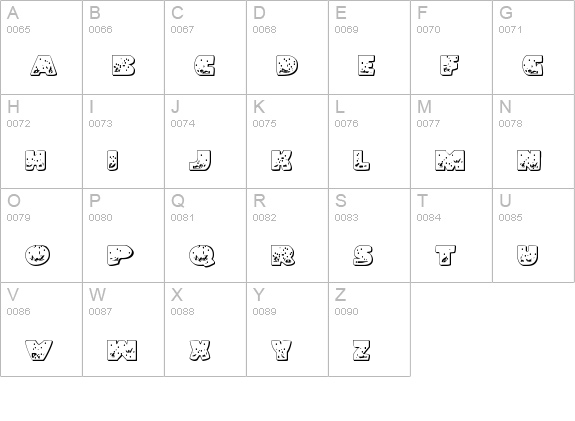Pick the letter Y glyph preview
This screenshot has width=575, height=421.
tap(282, 350)
